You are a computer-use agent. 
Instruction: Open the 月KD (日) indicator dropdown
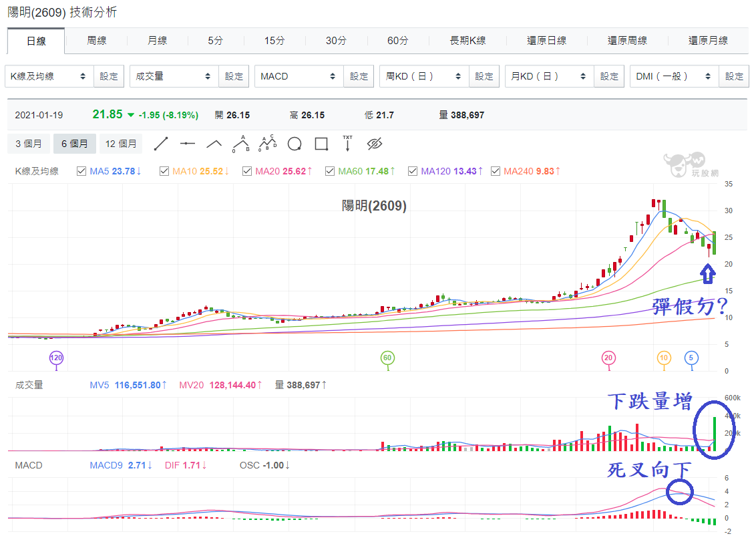[550, 76]
